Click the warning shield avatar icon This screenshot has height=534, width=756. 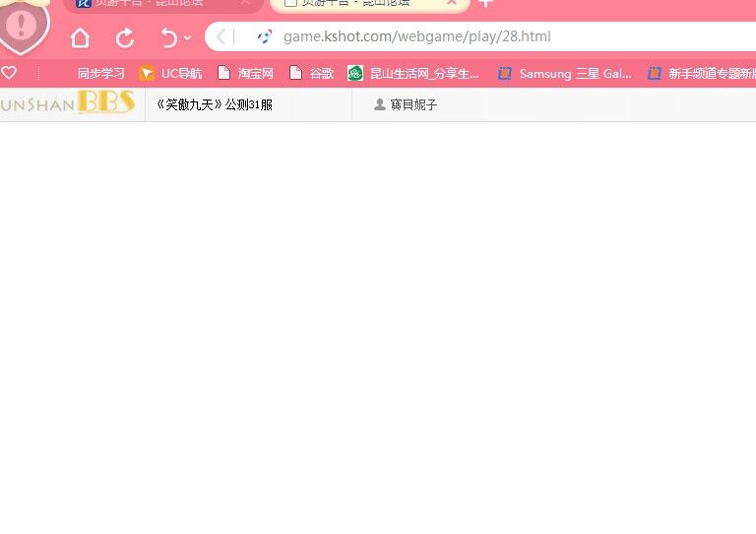pyautogui.click(x=22, y=27)
